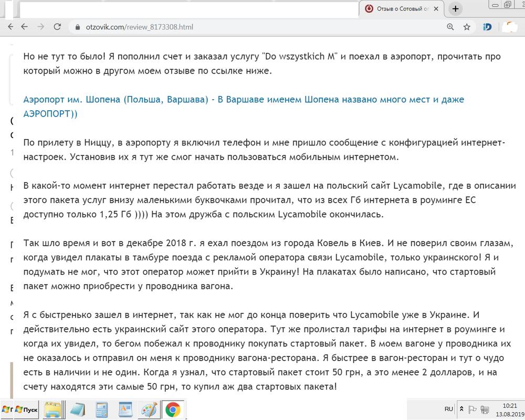Image resolution: width=525 pixels, height=420 pixels.
Task: Open the network tray icon
Action: [x=485, y=409]
